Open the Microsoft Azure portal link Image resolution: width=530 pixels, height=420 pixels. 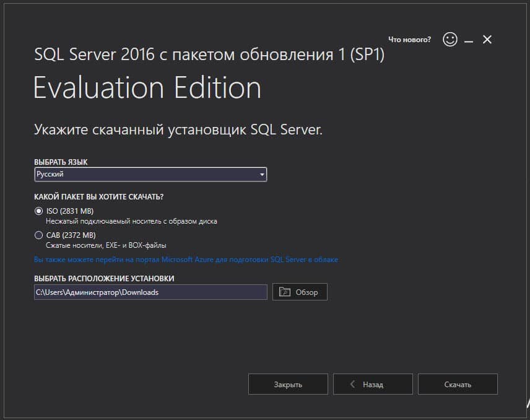pyautogui.click(x=186, y=259)
